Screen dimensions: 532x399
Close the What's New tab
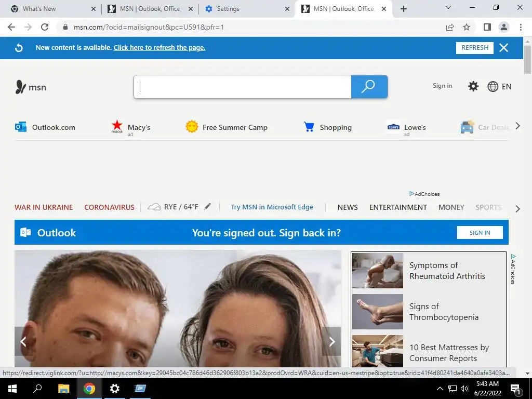[94, 9]
